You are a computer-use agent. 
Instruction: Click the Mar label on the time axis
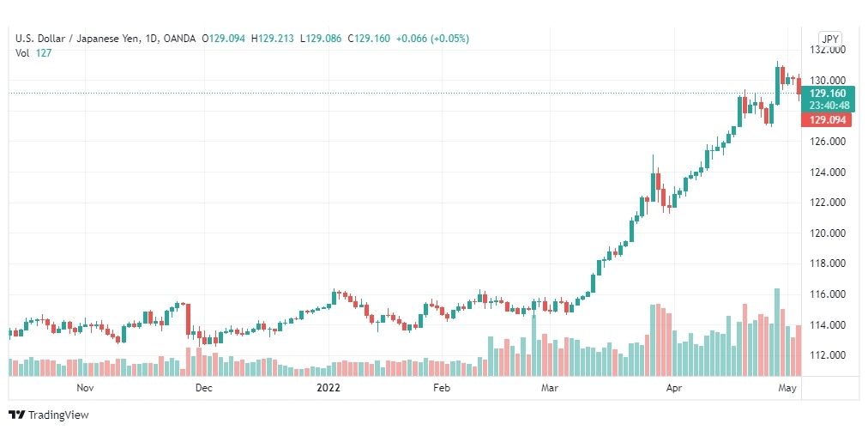click(x=550, y=388)
